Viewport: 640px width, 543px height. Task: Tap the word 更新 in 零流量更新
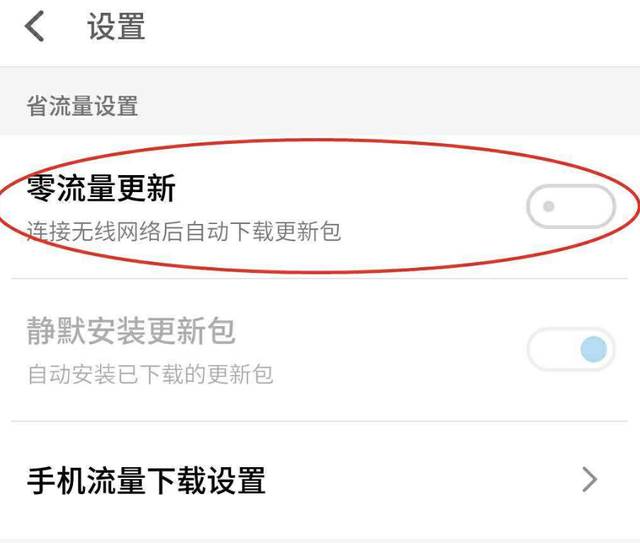(146, 188)
